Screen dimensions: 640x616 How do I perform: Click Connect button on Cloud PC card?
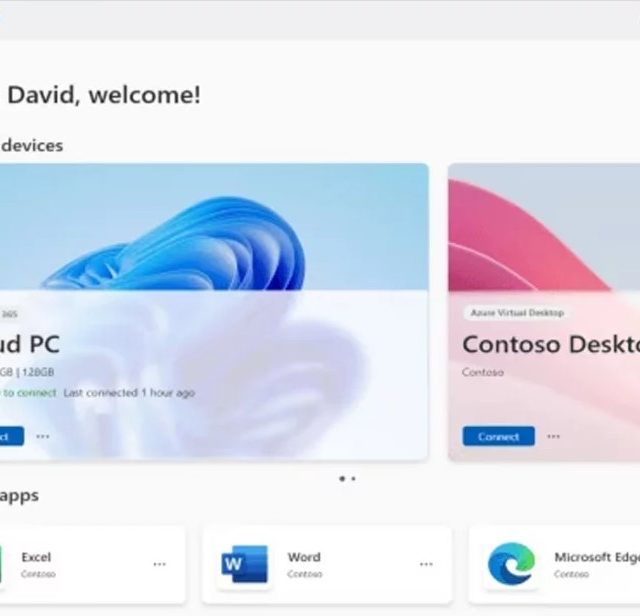tap(11, 436)
